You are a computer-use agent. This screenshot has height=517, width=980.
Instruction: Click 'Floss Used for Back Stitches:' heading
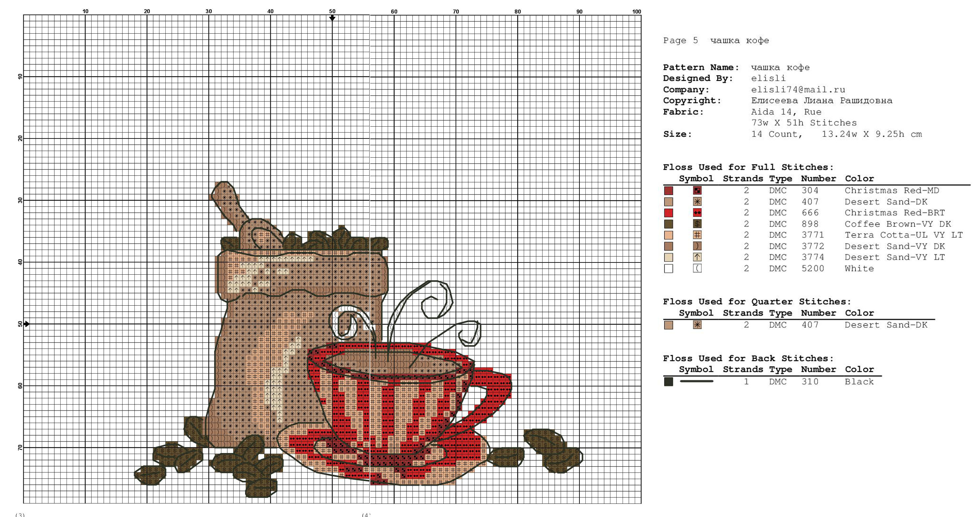[x=748, y=358]
